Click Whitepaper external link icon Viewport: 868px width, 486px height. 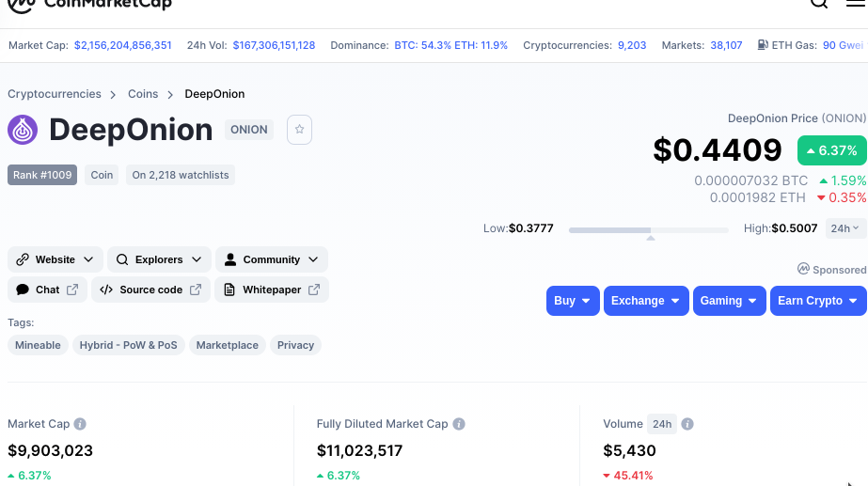click(x=314, y=290)
